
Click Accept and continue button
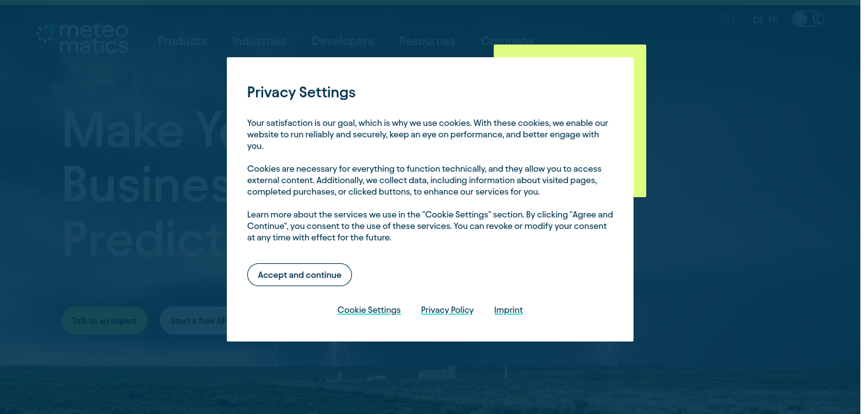[299, 275]
